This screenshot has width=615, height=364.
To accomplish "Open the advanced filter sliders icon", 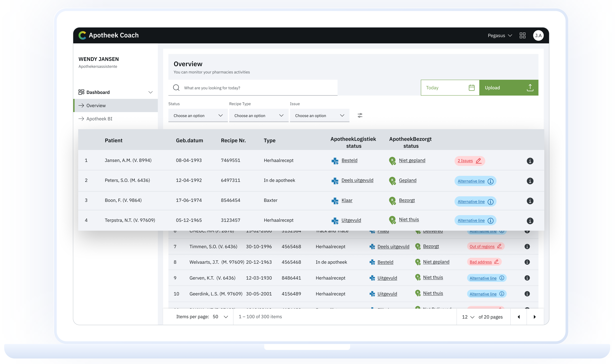I will point(360,115).
